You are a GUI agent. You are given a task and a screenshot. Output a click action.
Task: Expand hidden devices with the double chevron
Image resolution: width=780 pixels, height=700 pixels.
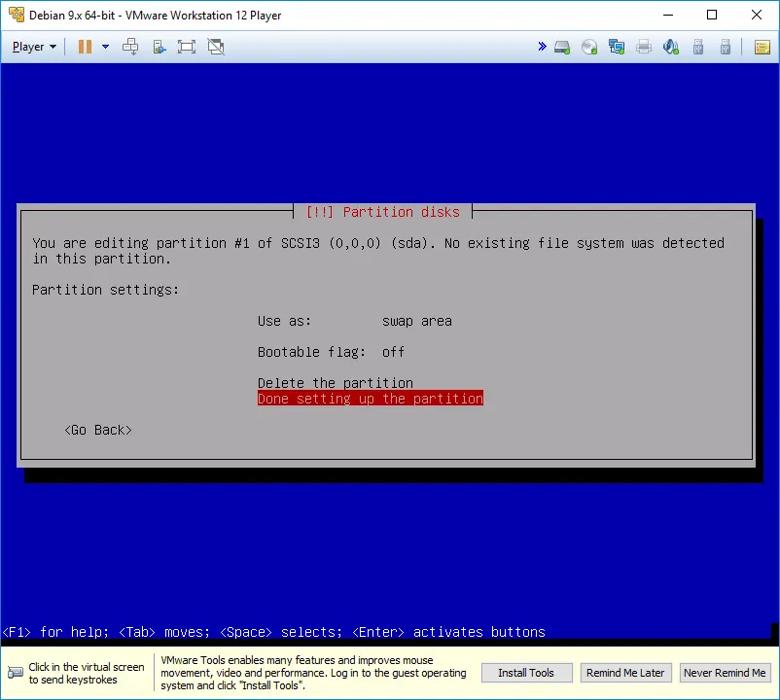(x=542, y=47)
